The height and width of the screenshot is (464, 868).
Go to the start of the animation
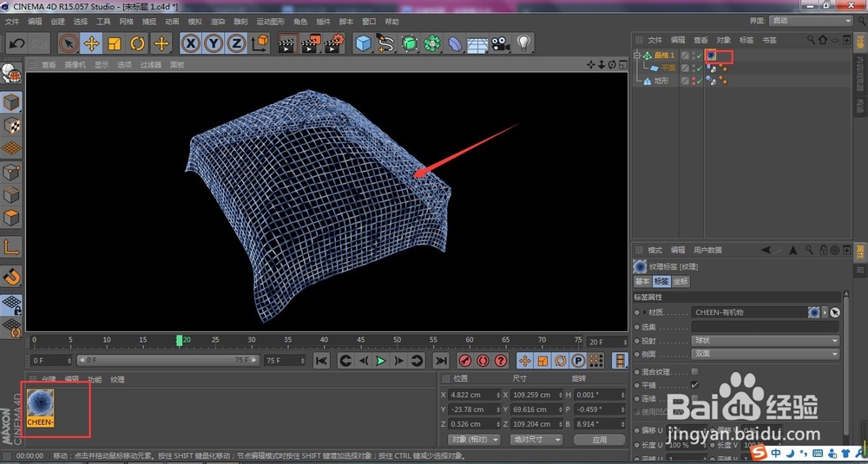321,361
